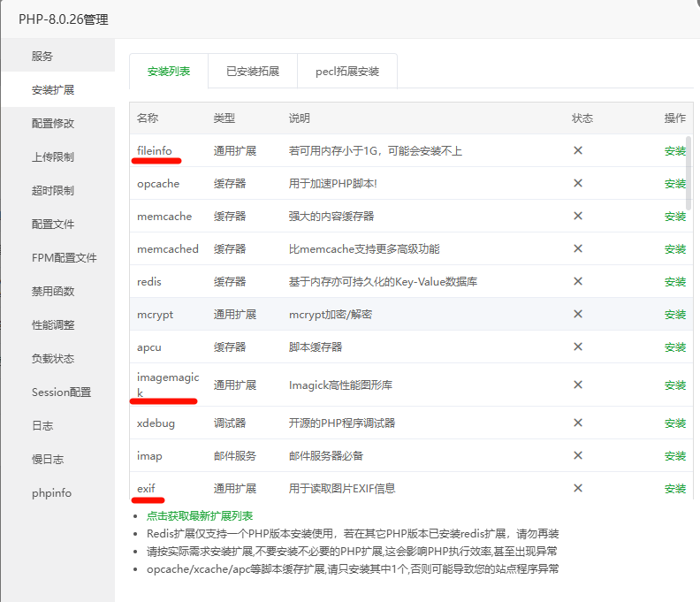Open the 服务 sidebar menu

point(42,56)
